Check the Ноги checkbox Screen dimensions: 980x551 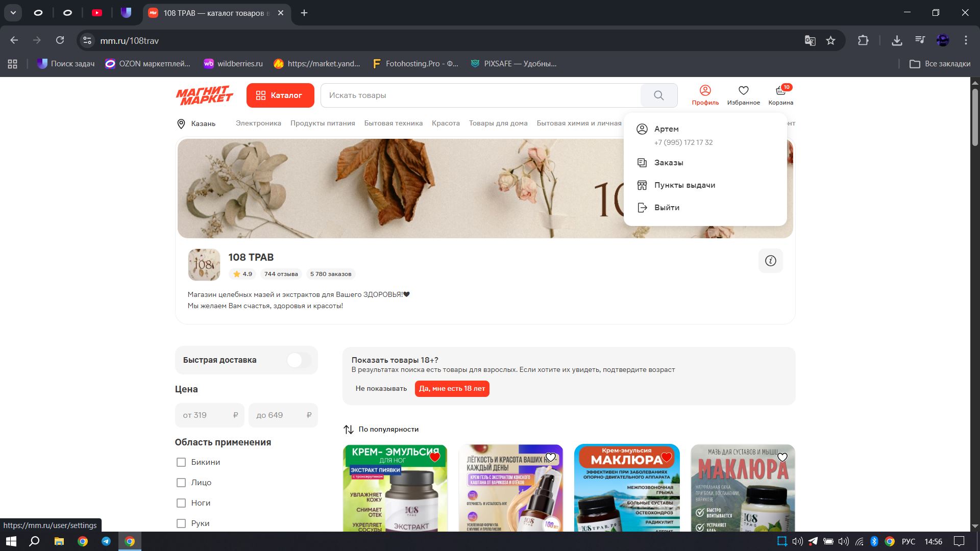tap(181, 503)
